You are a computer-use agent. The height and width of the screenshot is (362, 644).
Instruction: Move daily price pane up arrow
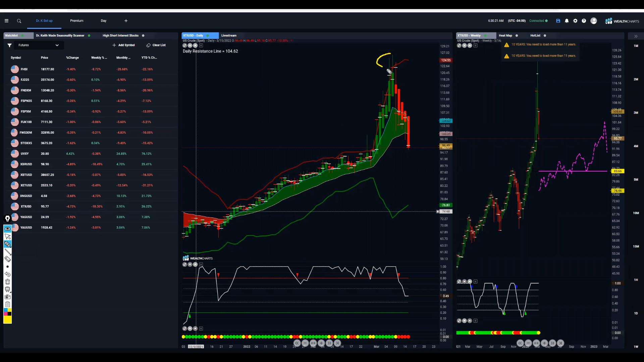[195, 45]
